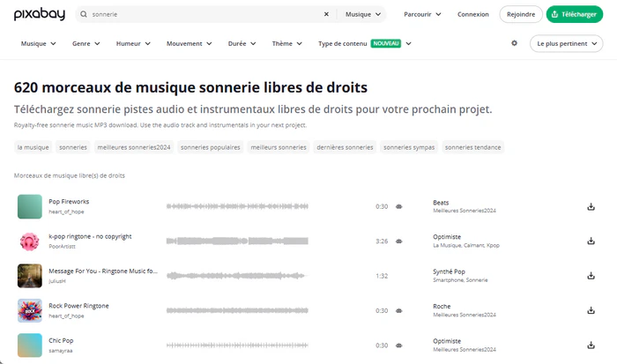Download the Rock Power Ringtone track
Viewport: 617px width, 364px height.
coord(591,310)
